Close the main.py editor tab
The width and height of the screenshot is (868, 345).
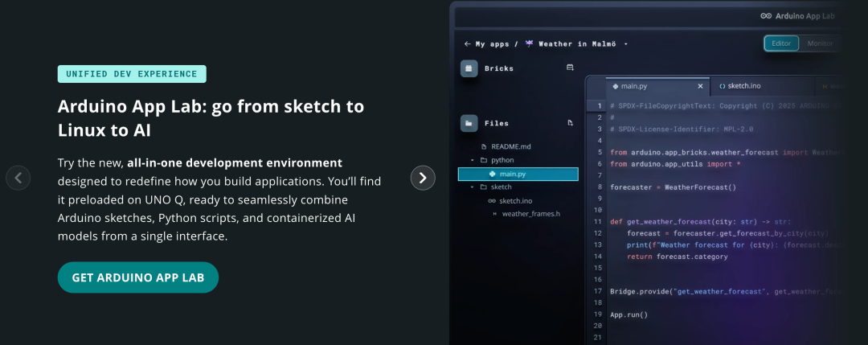pos(700,86)
